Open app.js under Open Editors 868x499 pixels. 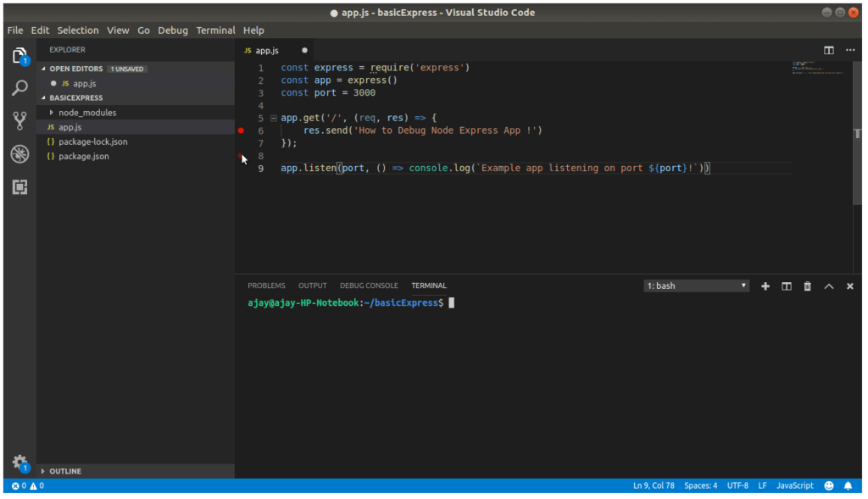pos(136,84)
